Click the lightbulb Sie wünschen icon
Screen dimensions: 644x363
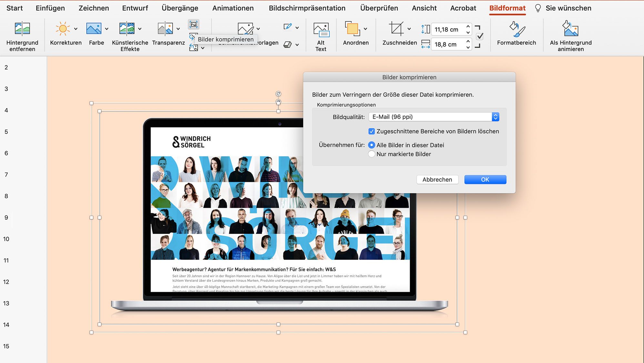(538, 8)
